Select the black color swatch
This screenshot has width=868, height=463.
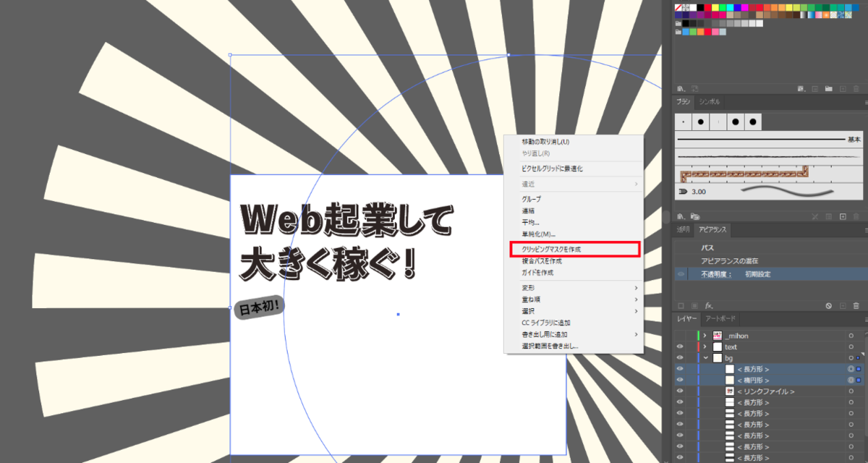(x=700, y=7)
